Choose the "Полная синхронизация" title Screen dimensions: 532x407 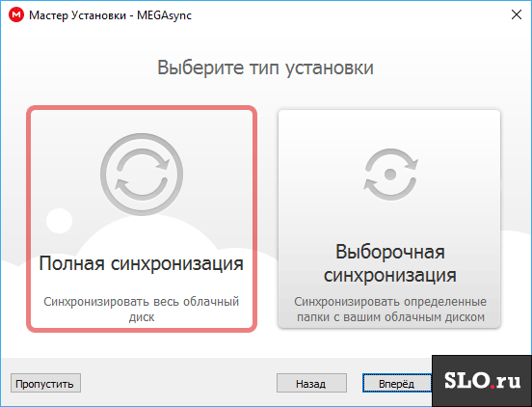click(142, 263)
